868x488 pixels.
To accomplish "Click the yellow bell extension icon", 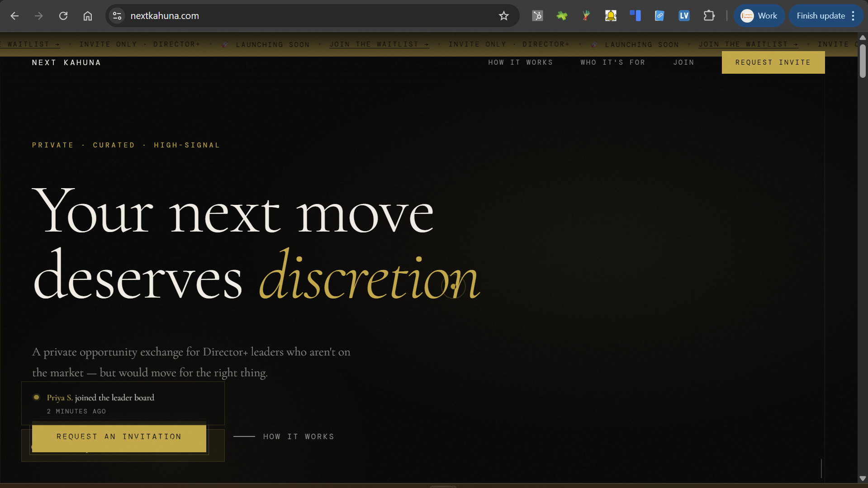I will pyautogui.click(x=611, y=16).
